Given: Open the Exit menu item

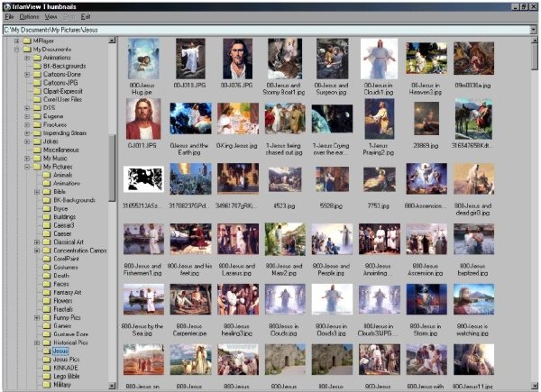Looking at the screenshot, I should (86, 16).
